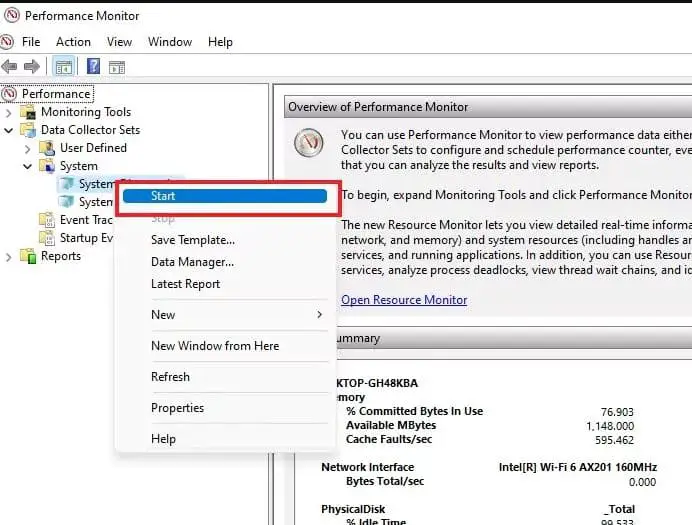Select the Reports tree item

click(61, 256)
